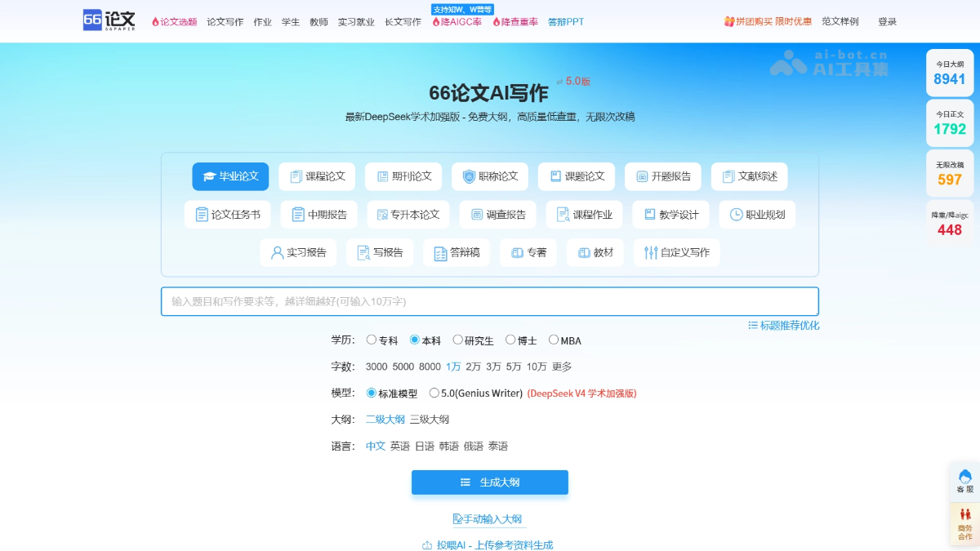The width and height of the screenshot is (980, 551).
Task: Set word count to 3000
Action: [x=376, y=367]
